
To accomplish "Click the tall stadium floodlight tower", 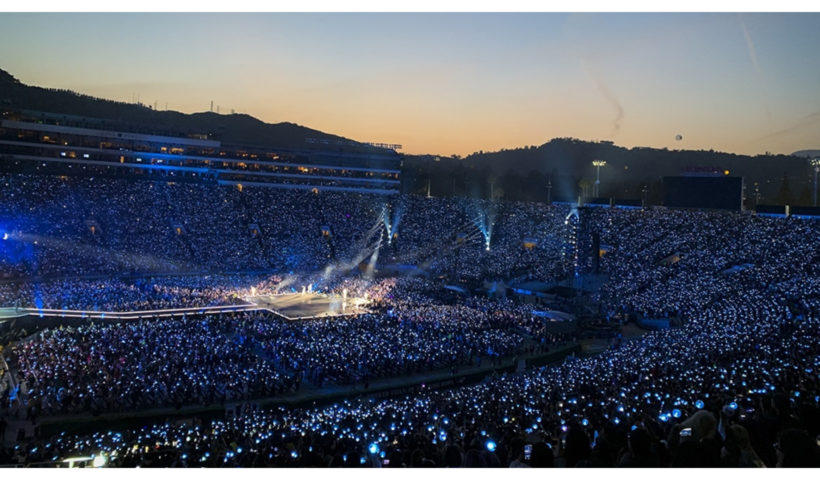I will (x=598, y=179).
